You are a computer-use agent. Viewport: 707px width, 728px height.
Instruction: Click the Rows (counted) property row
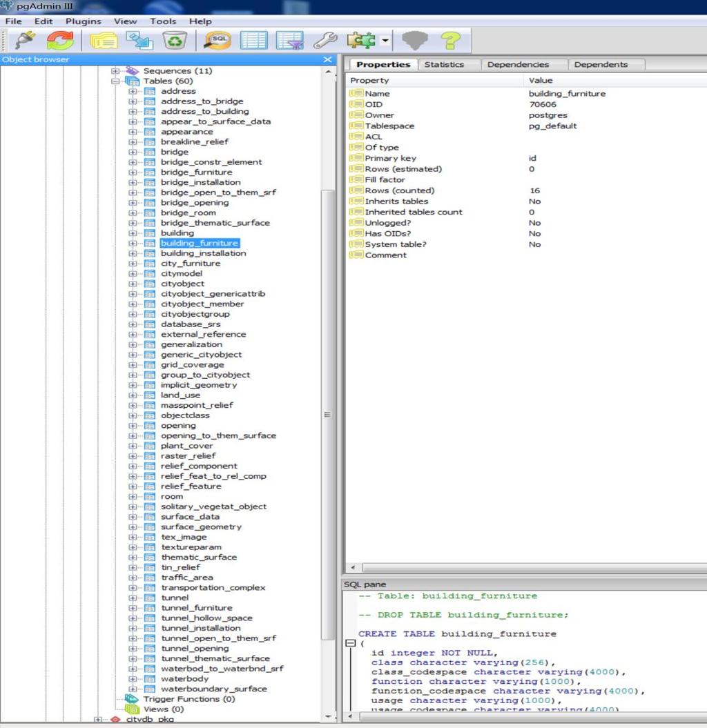527,190
